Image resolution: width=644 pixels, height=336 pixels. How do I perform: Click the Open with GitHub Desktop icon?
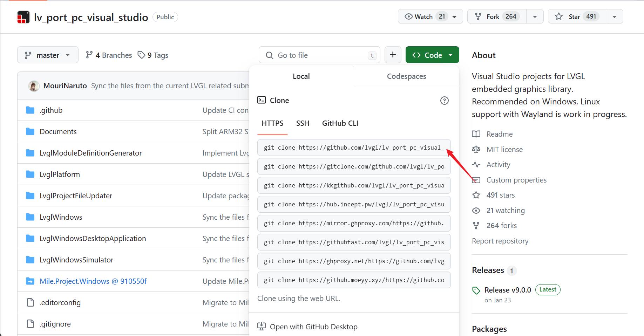[x=262, y=327]
